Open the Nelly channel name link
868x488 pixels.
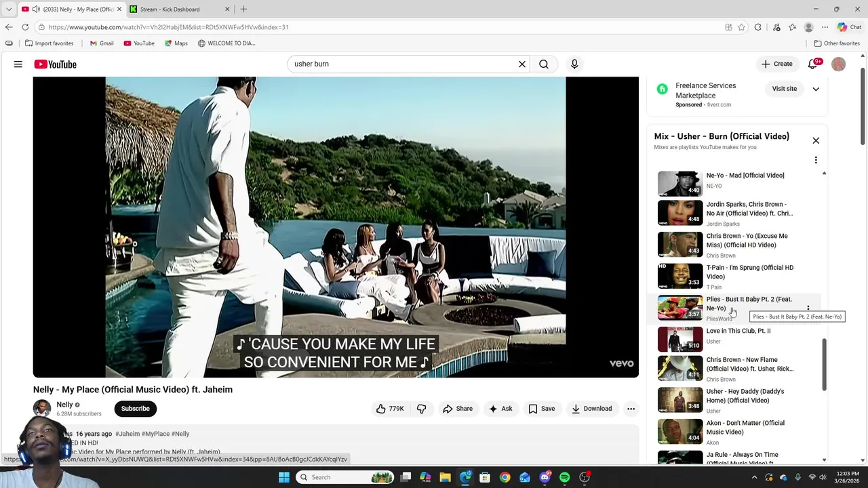[65, 405]
